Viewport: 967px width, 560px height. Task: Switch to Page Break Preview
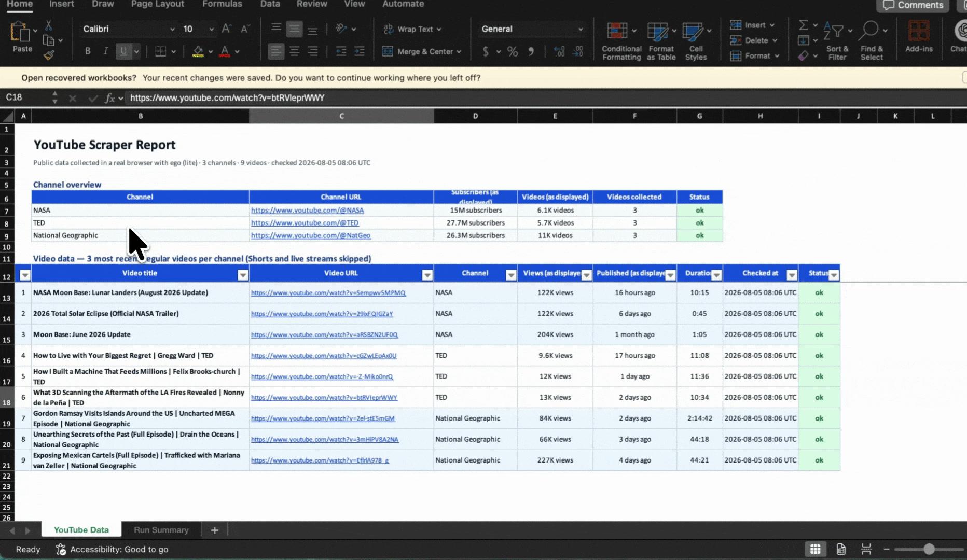(866, 549)
